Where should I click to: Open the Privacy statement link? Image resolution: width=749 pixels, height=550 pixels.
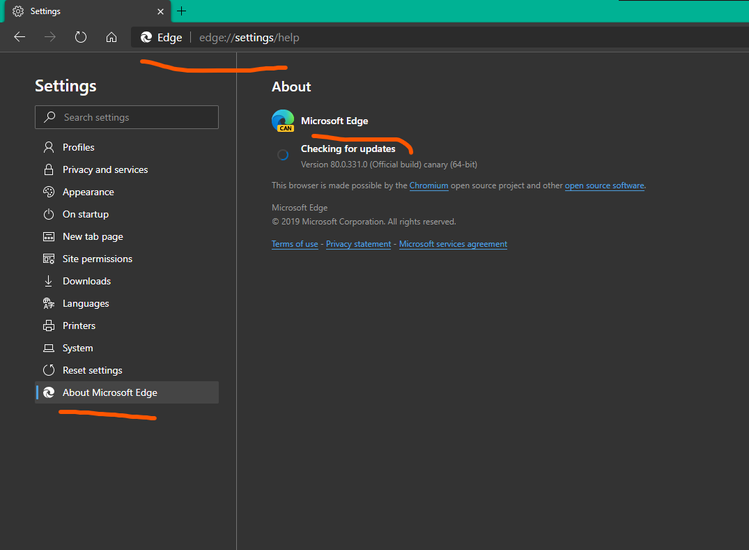[358, 244]
